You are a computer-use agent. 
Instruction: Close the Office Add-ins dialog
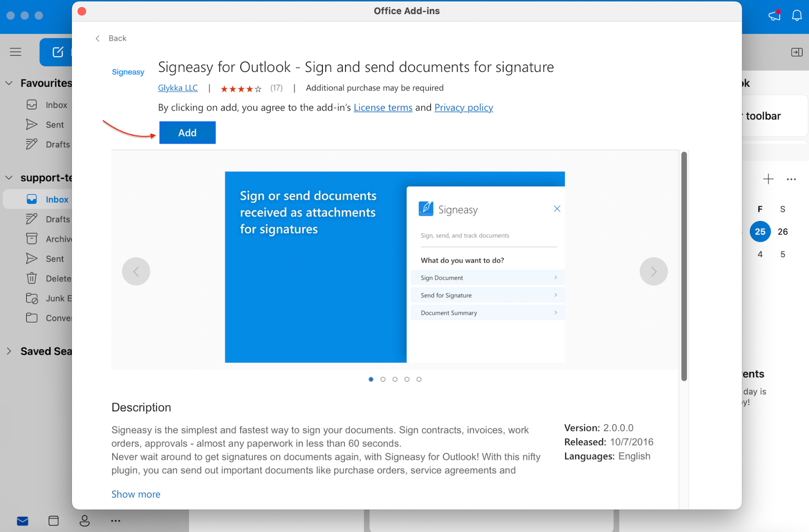(x=82, y=11)
